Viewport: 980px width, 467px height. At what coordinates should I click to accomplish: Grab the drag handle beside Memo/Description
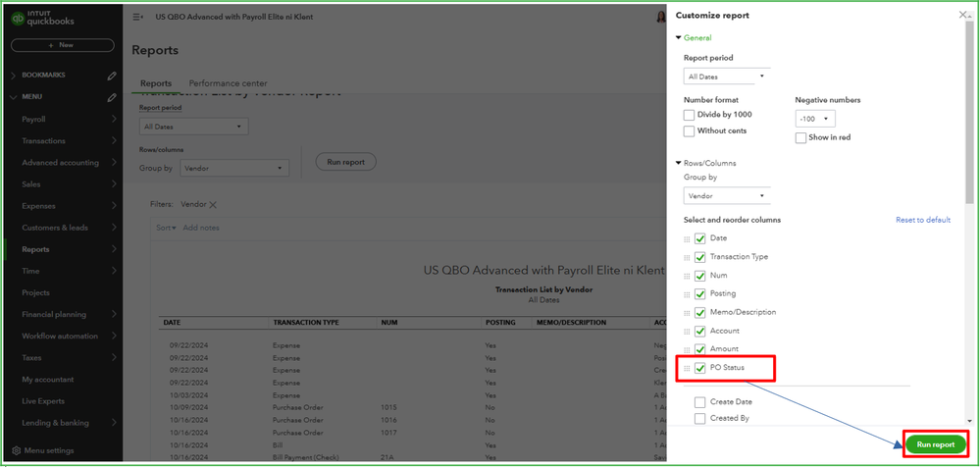687,313
